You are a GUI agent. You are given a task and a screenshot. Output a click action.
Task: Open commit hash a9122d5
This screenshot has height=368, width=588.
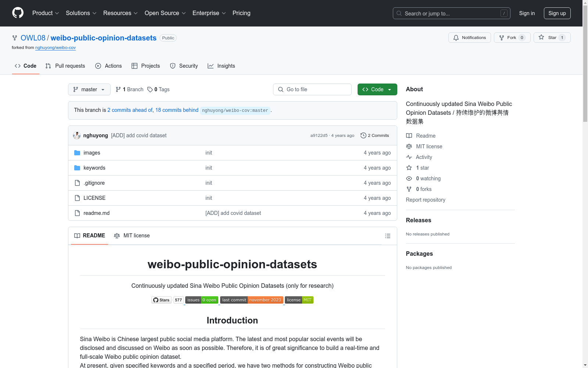[x=319, y=135]
